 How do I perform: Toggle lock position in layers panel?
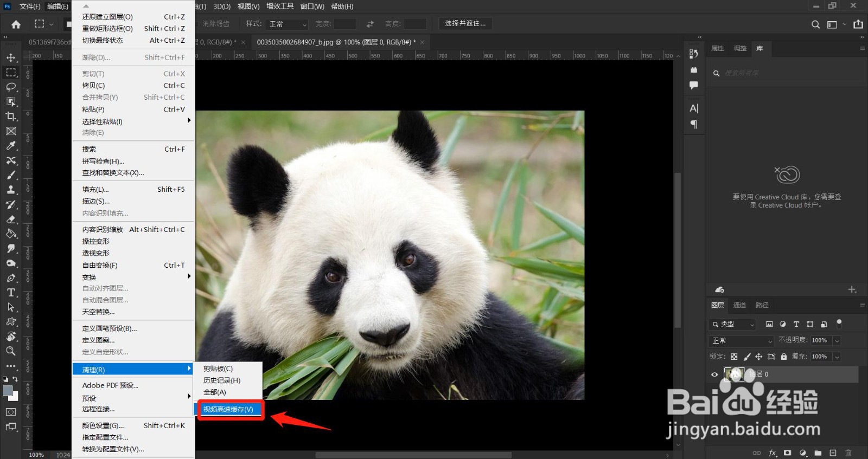click(x=759, y=357)
